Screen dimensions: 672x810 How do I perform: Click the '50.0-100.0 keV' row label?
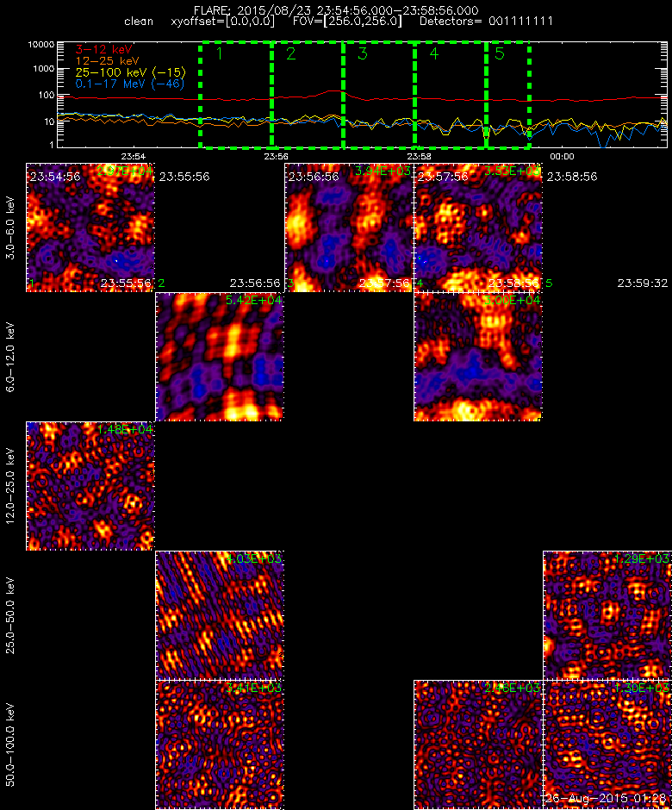[10, 745]
